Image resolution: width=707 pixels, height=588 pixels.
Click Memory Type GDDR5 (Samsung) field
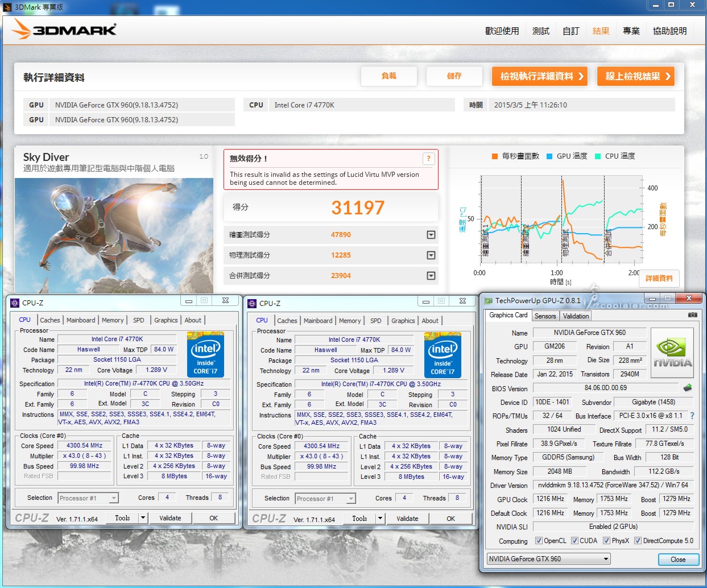point(568,457)
